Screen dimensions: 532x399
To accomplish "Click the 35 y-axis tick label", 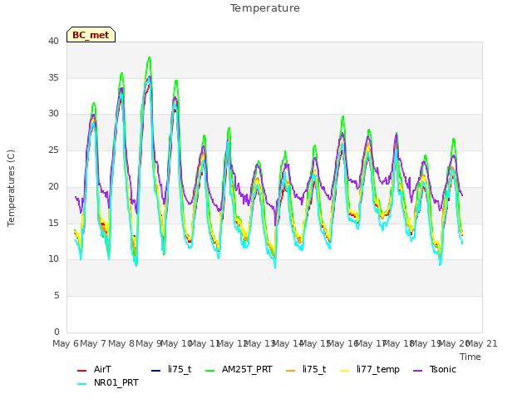I will point(53,77).
